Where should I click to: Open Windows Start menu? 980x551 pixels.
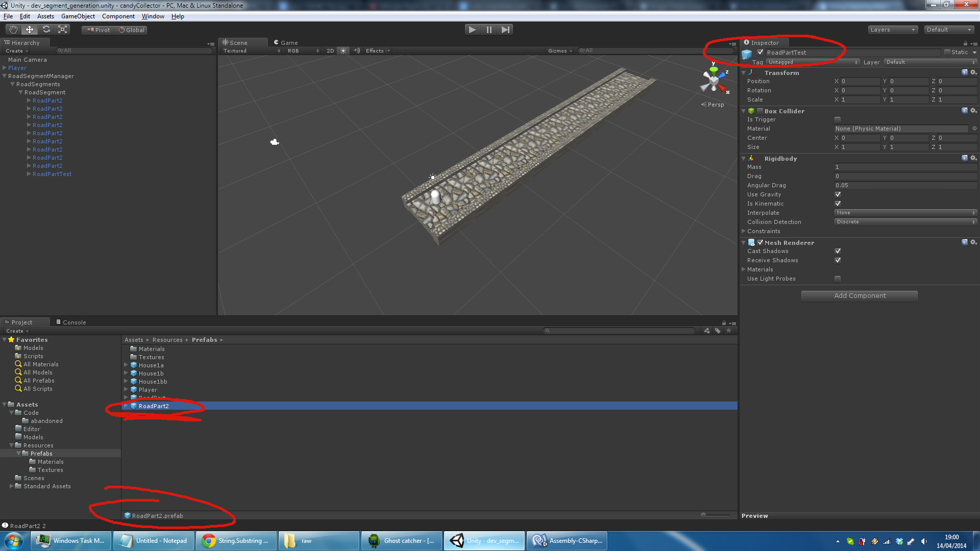click(x=14, y=541)
